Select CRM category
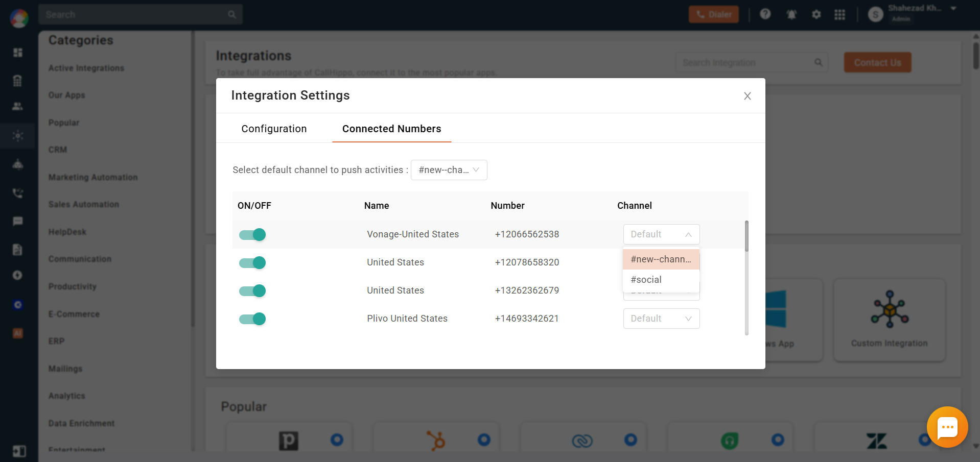Image resolution: width=980 pixels, height=462 pixels. (58, 150)
